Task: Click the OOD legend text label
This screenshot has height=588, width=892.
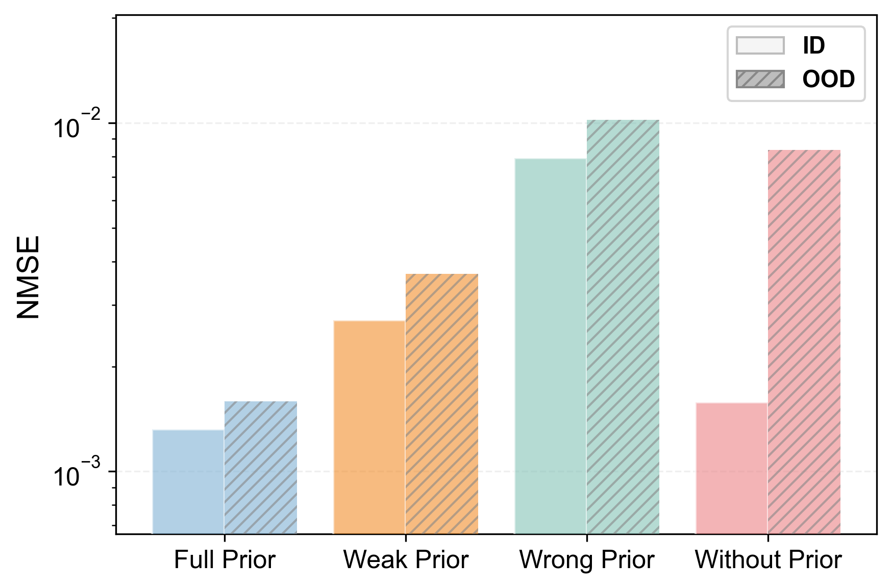Action: 828,79
